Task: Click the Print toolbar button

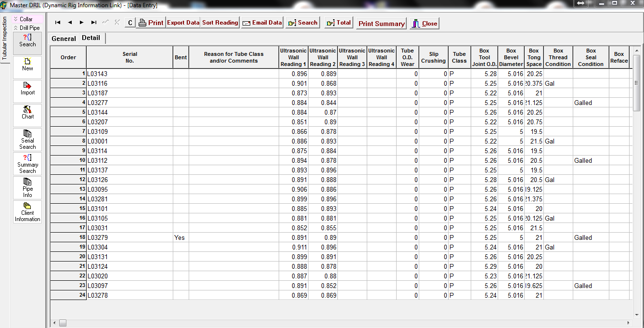Action: click(x=151, y=23)
